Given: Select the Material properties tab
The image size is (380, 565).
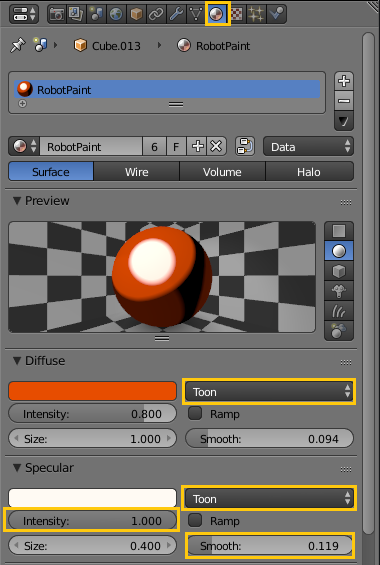Looking at the screenshot, I should (217, 14).
